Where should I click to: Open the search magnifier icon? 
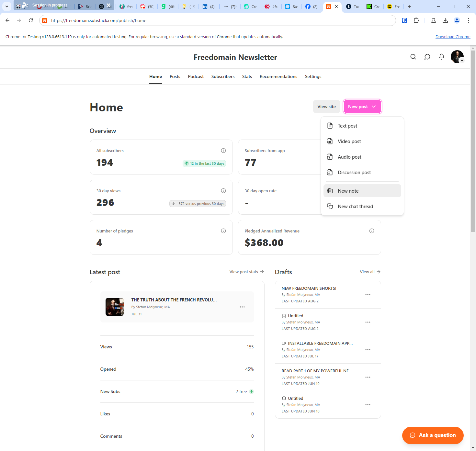pos(413,57)
